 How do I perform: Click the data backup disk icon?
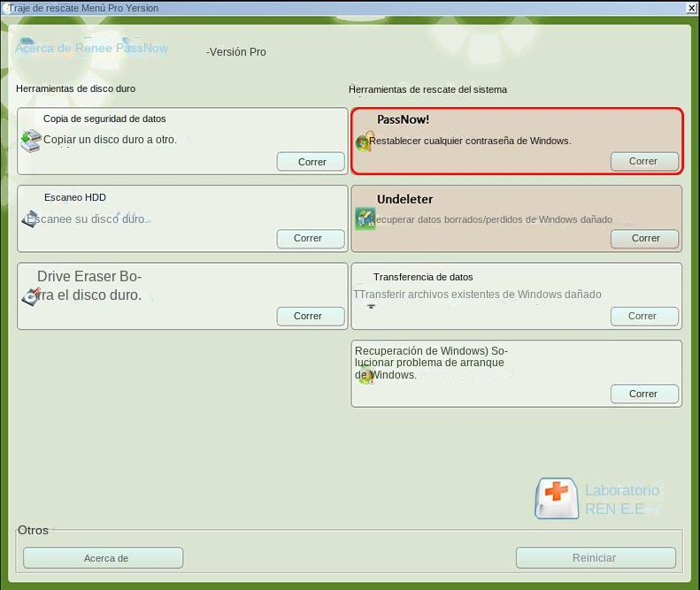pyautogui.click(x=31, y=141)
